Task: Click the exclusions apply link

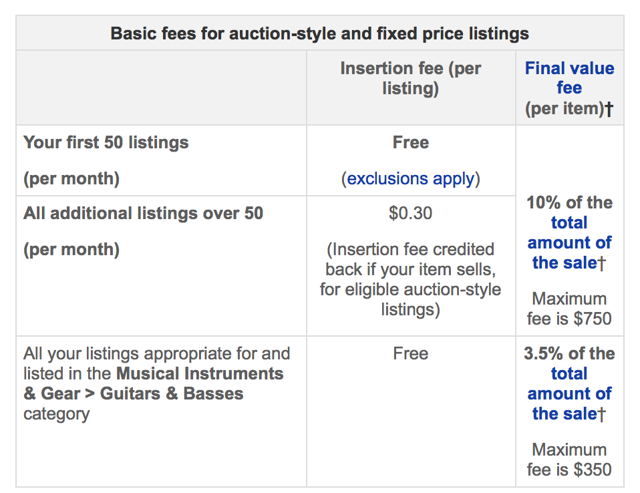Action: click(x=411, y=178)
